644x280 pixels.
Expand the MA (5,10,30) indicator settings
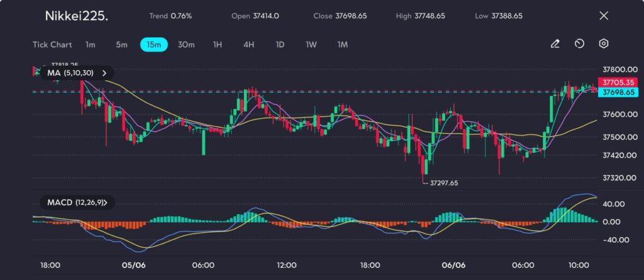pyautogui.click(x=70, y=73)
